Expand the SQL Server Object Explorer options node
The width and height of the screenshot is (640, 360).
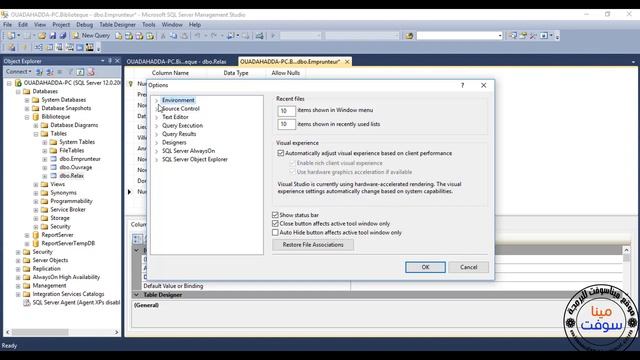[156, 160]
